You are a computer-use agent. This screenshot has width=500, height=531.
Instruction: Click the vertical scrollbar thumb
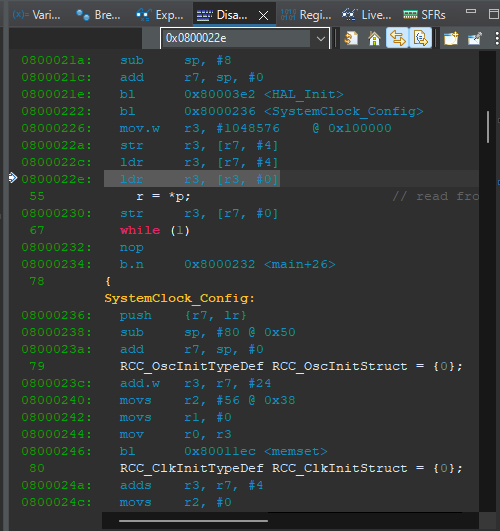488,127
